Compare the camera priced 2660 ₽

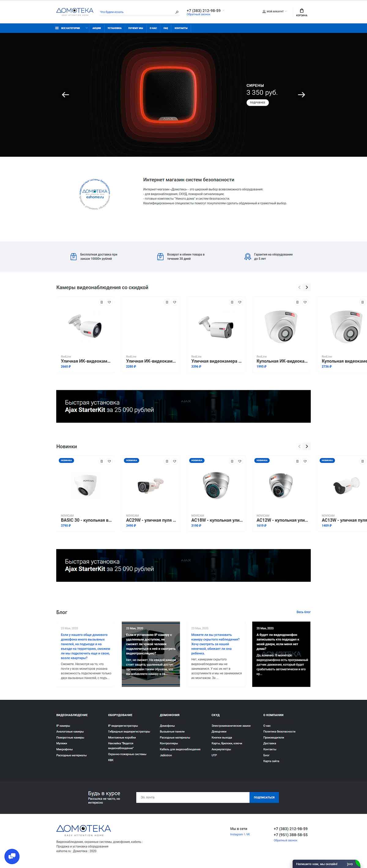102,302
